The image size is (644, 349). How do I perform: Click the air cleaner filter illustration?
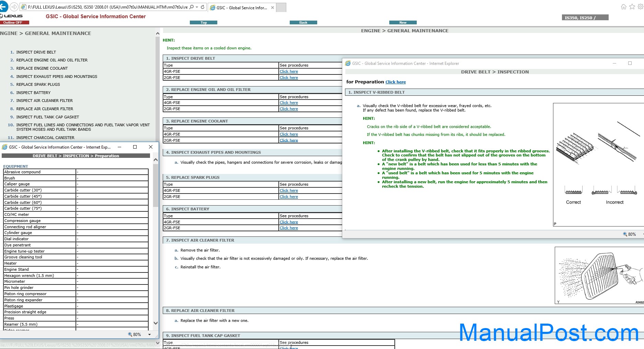pos(599,276)
